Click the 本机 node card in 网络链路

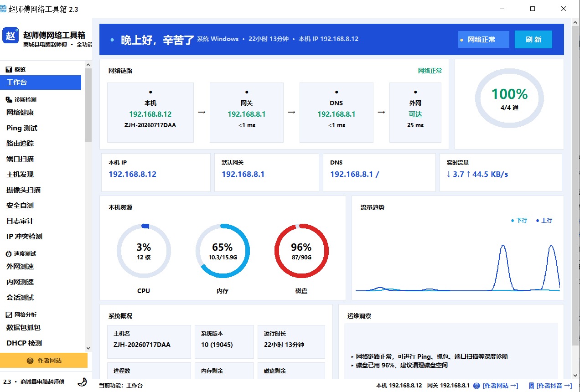(x=150, y=113)
